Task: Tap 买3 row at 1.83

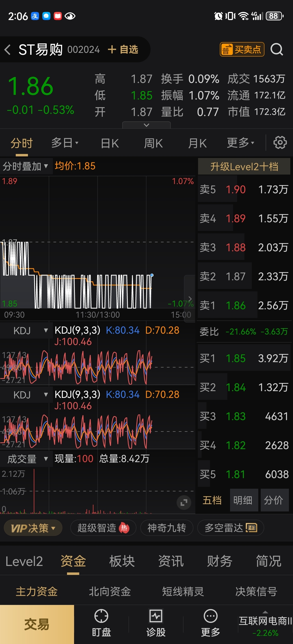Action: (244, 416)
